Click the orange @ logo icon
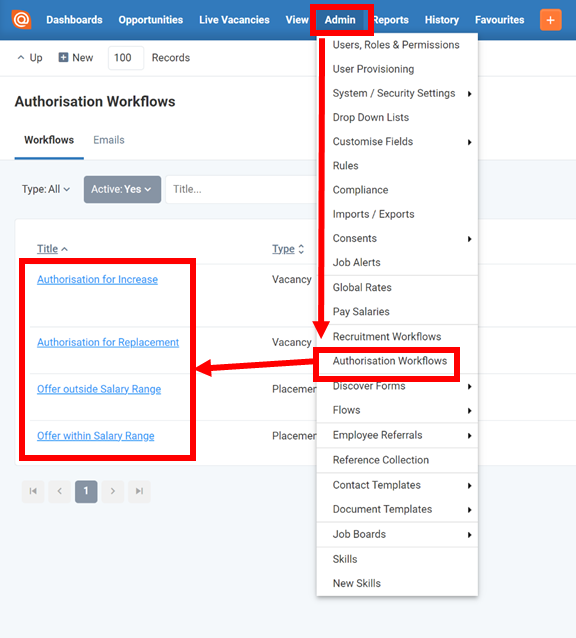This screenshot has height=638, width=576. pos(21,20)
